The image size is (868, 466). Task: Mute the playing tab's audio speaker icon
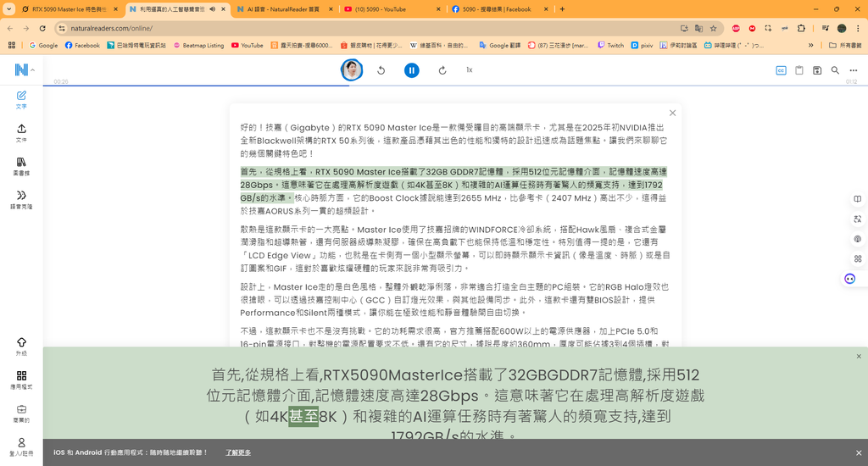(x=212, y=9)
